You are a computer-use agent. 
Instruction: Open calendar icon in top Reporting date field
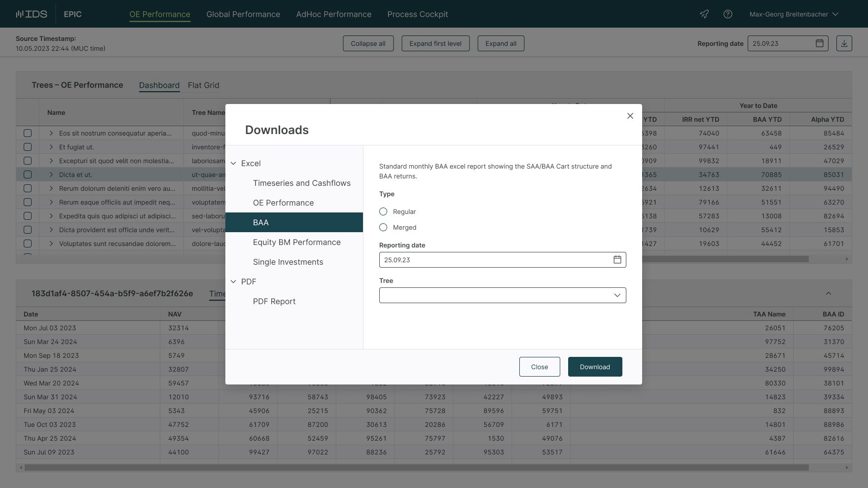[819, 43]
